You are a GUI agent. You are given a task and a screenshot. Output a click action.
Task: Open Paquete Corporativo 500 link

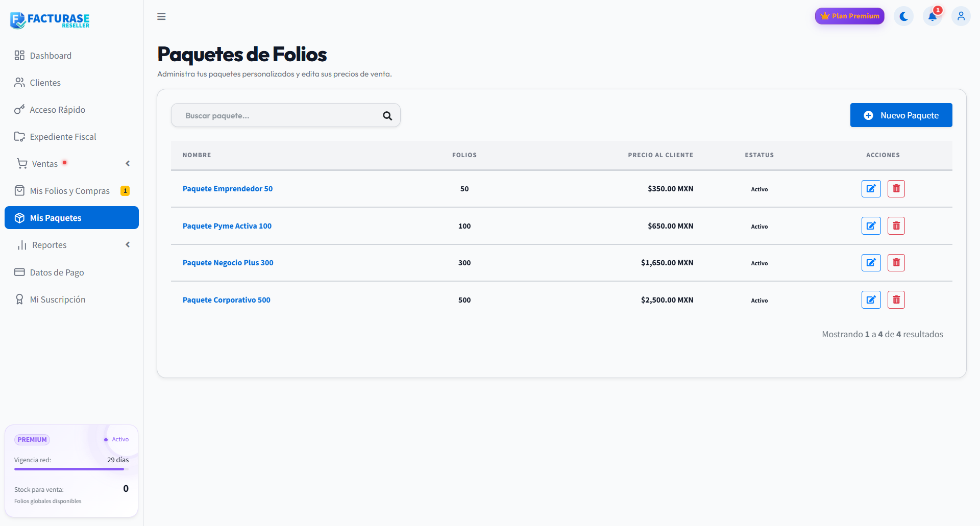coord(227,300)
